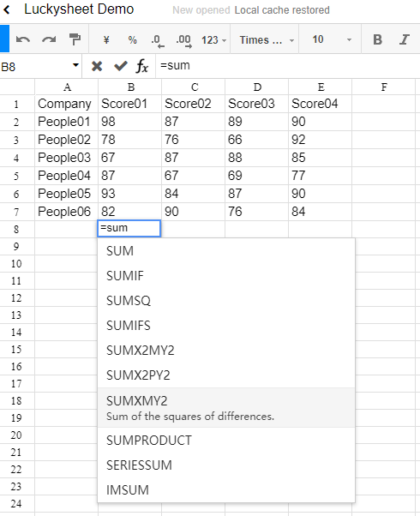Select column F header
The width and height of the screenshot is (420, 516).
(x=384, y=87)
